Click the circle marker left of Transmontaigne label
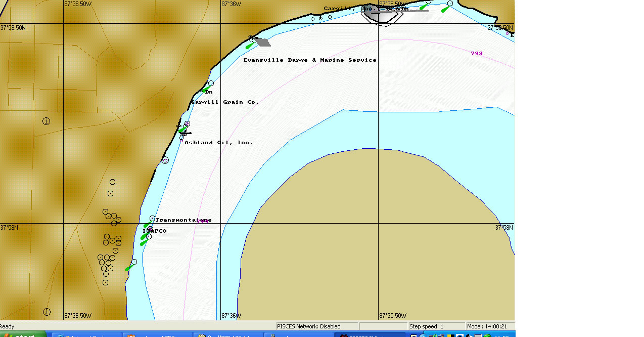 [152, 218]
